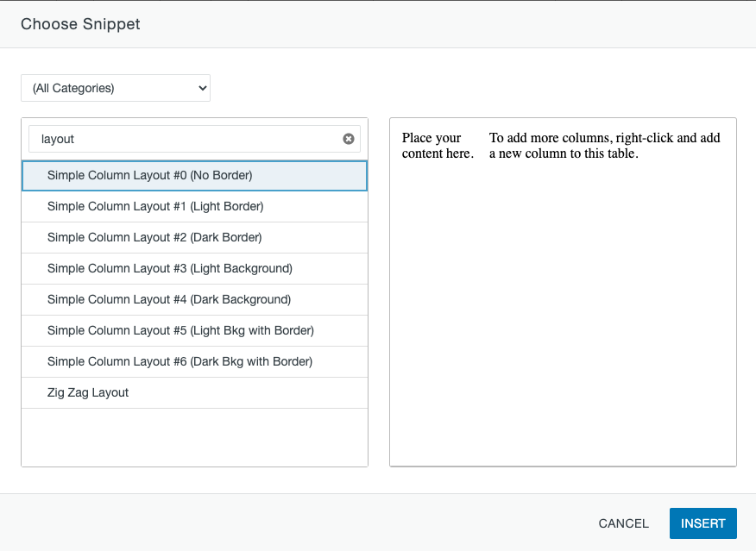
Task: Click empty space below Zig Zag Layout
Action: point(194,436)
